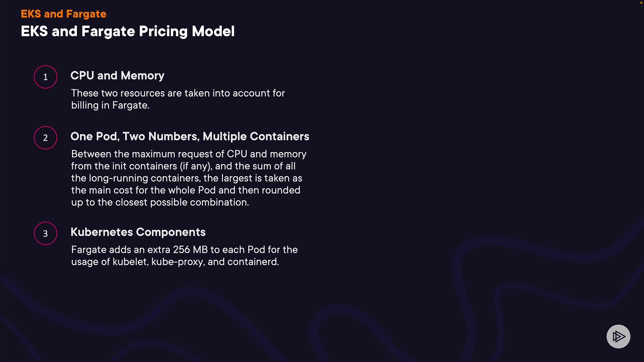Click "One Pod, Two Numbers, Multiple Containers" heading
The width and height of the screenshot is (644, 362).
click(x=190, y=136)
